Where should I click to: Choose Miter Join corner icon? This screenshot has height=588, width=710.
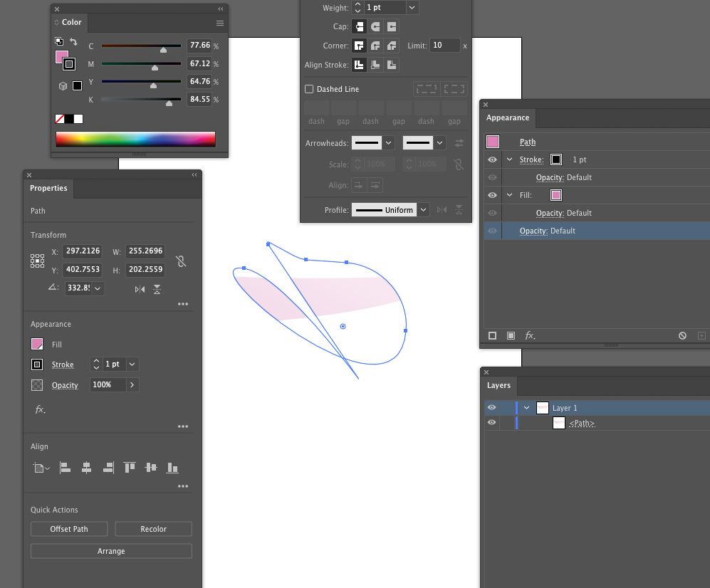[359, 46]
